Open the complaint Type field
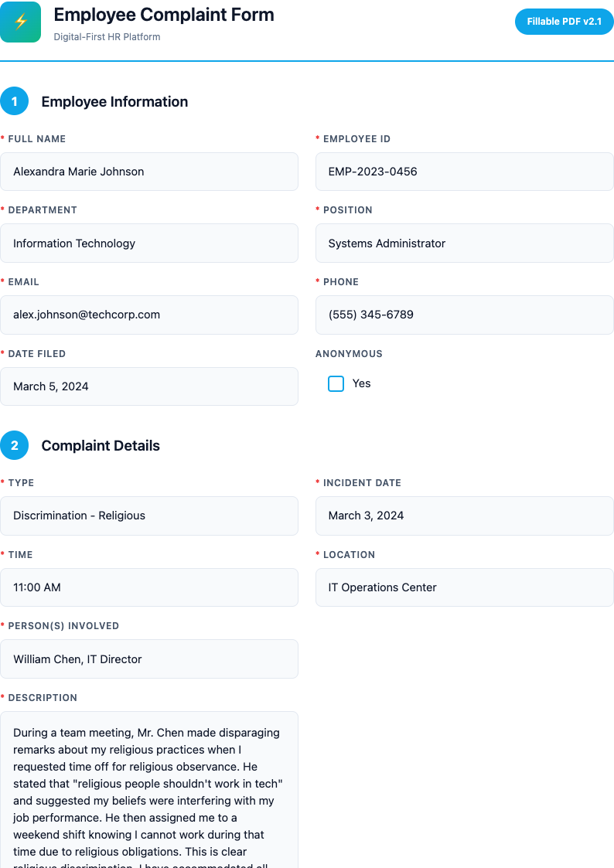The width and height of the screenshot is (614, 868). 149,516
